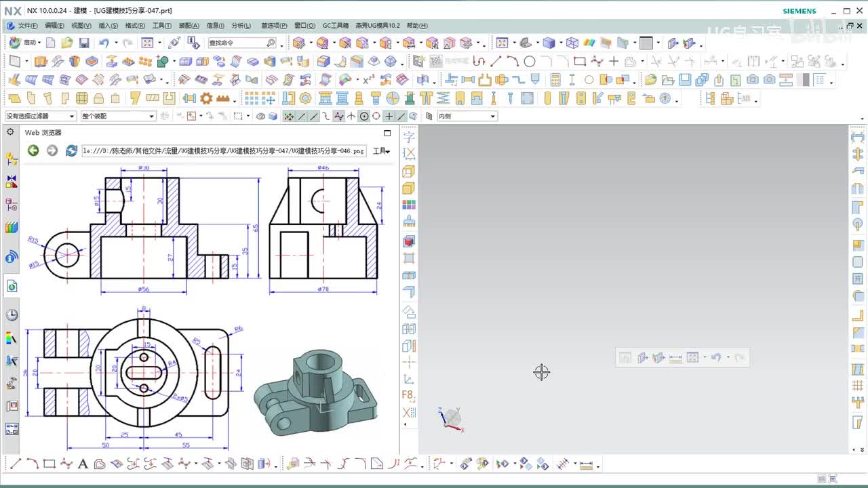Open the 内侧 dropdown

click(467, 116)
